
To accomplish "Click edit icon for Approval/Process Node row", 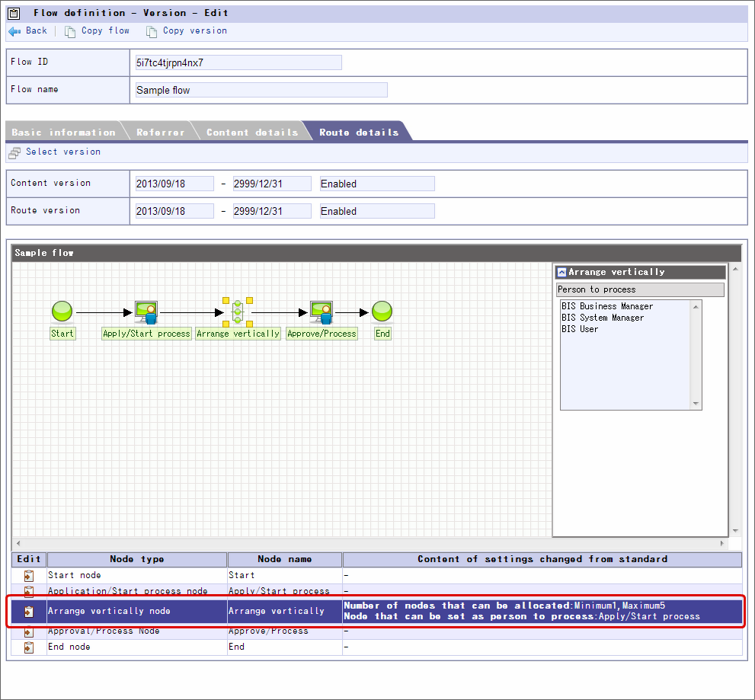I will (x=29, y=631).
